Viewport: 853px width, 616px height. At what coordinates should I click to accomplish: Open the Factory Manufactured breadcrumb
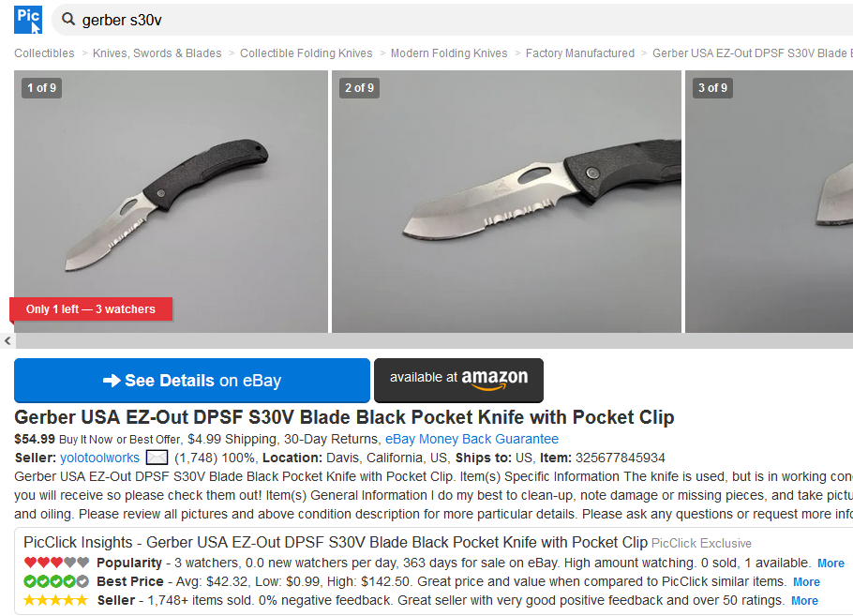(x=580, y=53)
